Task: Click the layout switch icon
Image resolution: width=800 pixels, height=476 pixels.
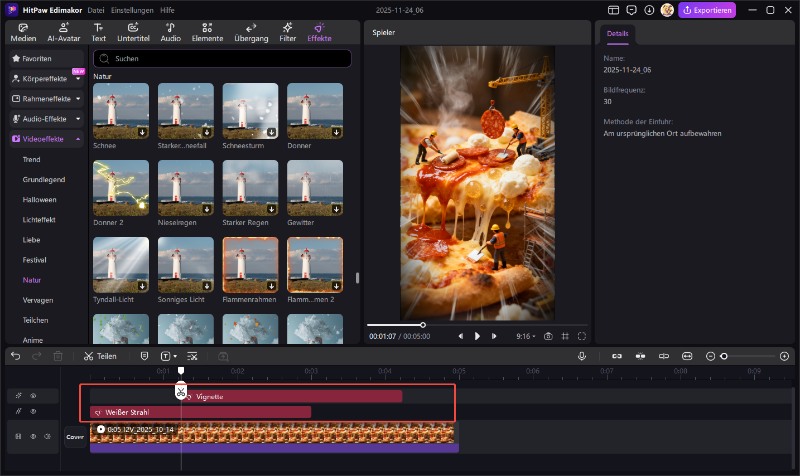Action: point(613,10)
